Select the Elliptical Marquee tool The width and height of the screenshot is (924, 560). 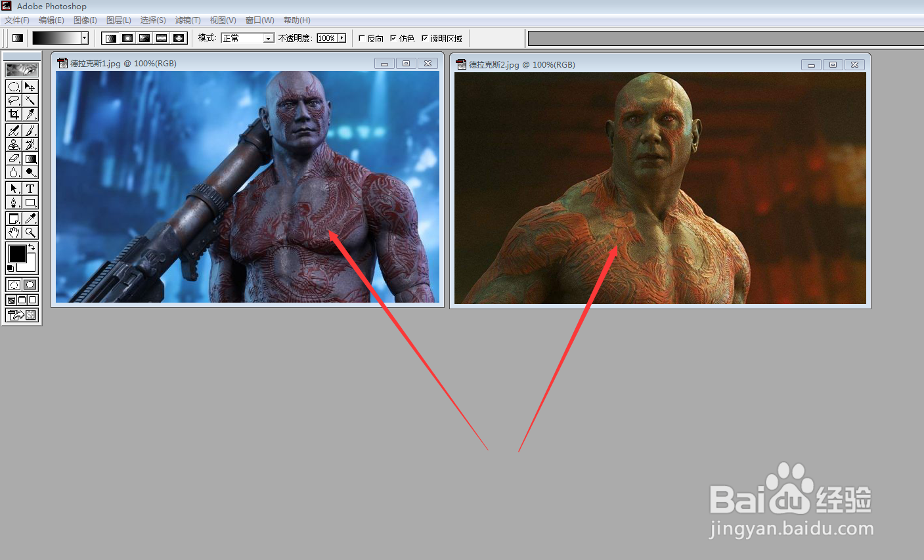coord(14,87)
